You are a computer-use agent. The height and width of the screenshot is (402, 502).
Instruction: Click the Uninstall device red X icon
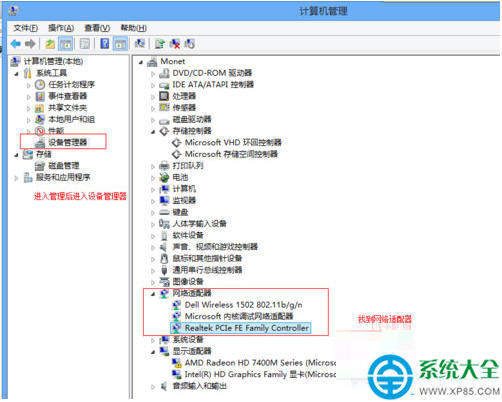[x=175, y=44]
